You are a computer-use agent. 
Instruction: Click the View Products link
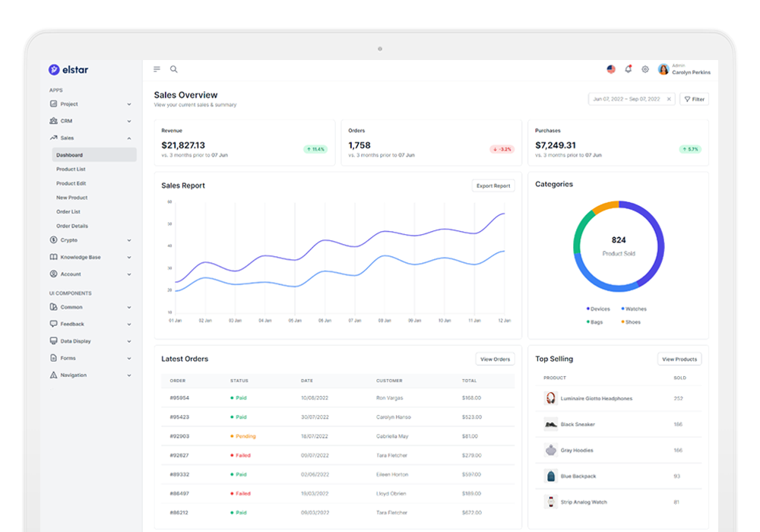pos(679,358)
